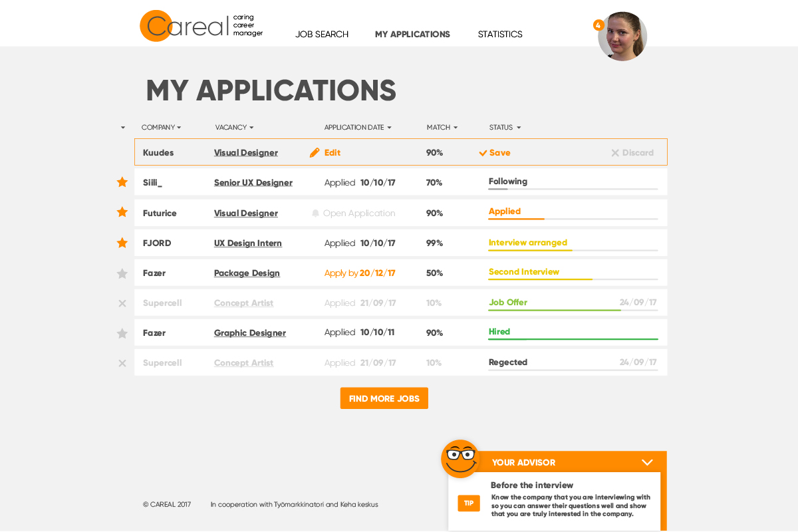This screenshot has width=798, height=532.
Task: Click the X Discard icon for Kuudes
Action: (615, 153)
